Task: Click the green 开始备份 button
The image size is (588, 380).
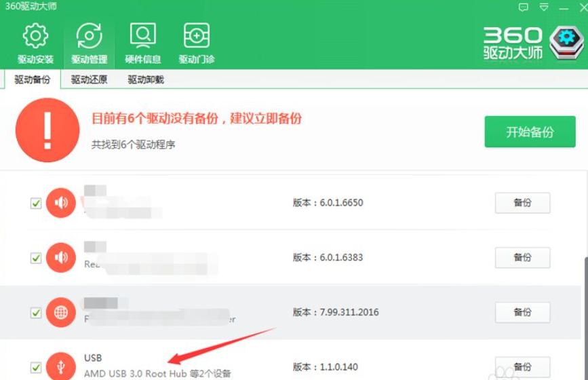Action: [x=530, y=132]
